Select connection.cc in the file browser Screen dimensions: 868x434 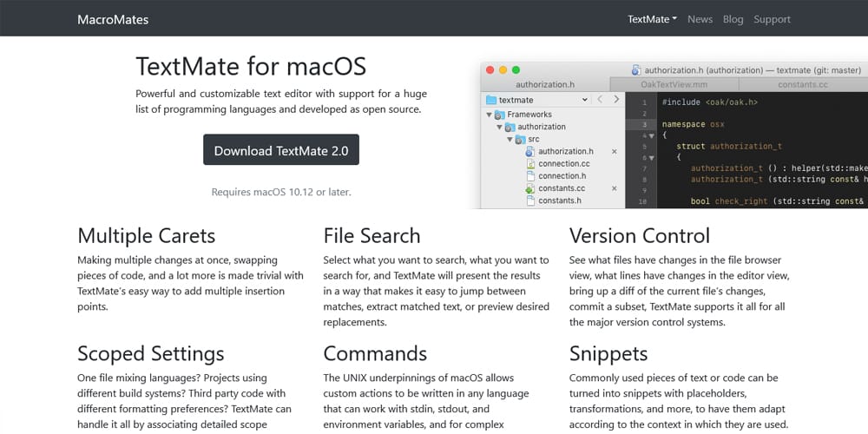point(564,164)
